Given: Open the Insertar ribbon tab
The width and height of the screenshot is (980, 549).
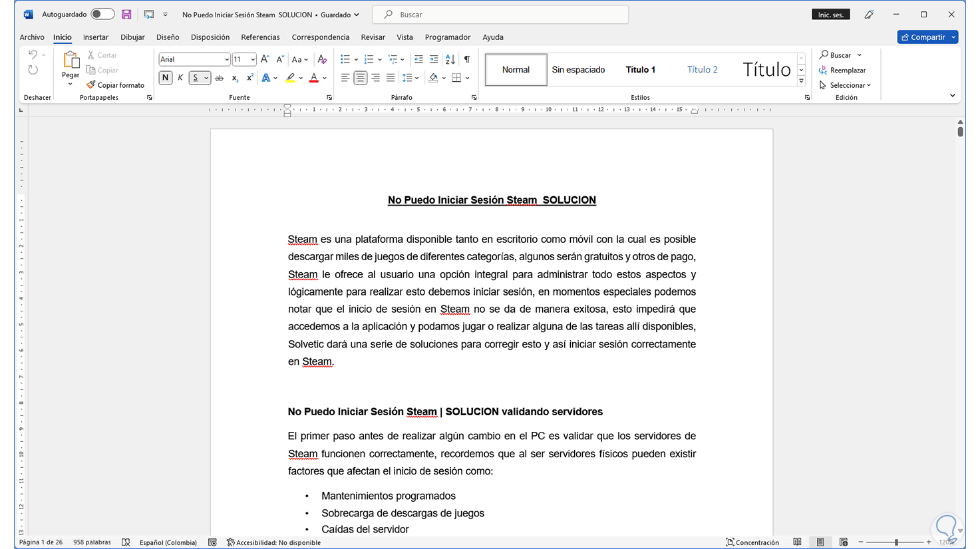Looking at the screenshot, I should click(x=96, y=37).
